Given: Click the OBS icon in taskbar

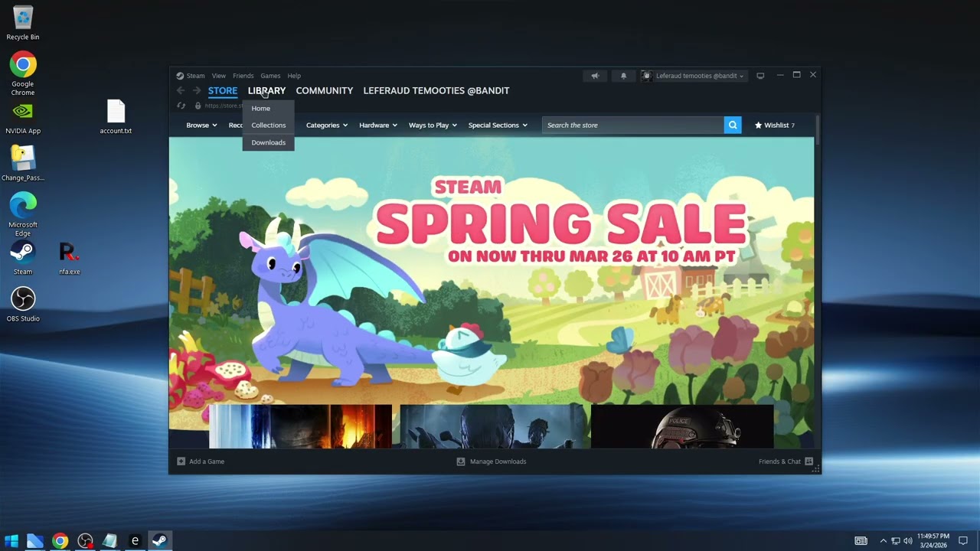Looking at the screenshot, I should [85, 541].
